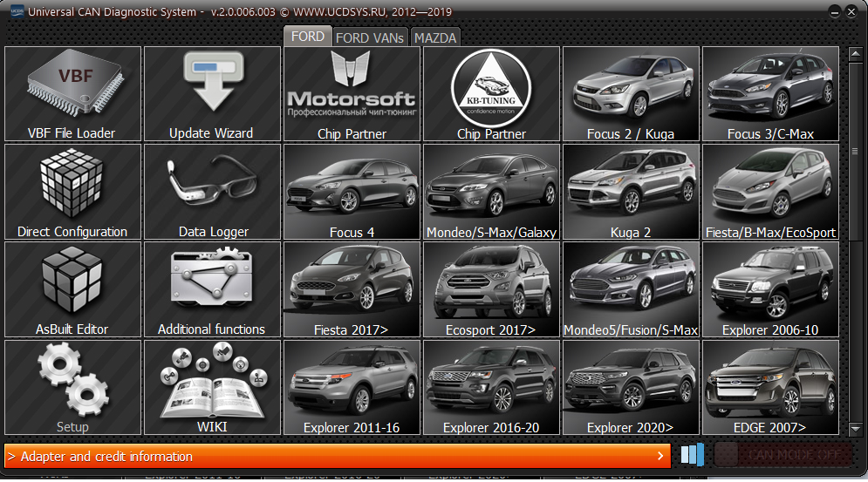Open the KB-Tuning Chip Partner tile

point(491,93)
